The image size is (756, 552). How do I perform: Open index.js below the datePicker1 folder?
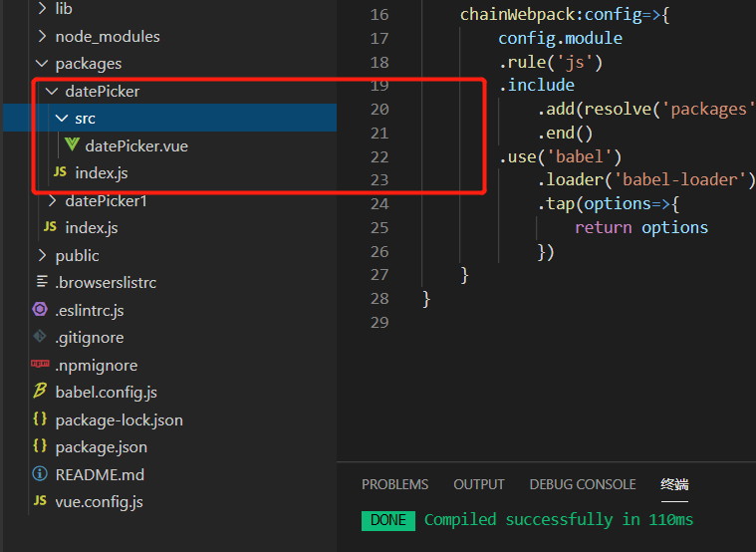[x=92, y=228]
